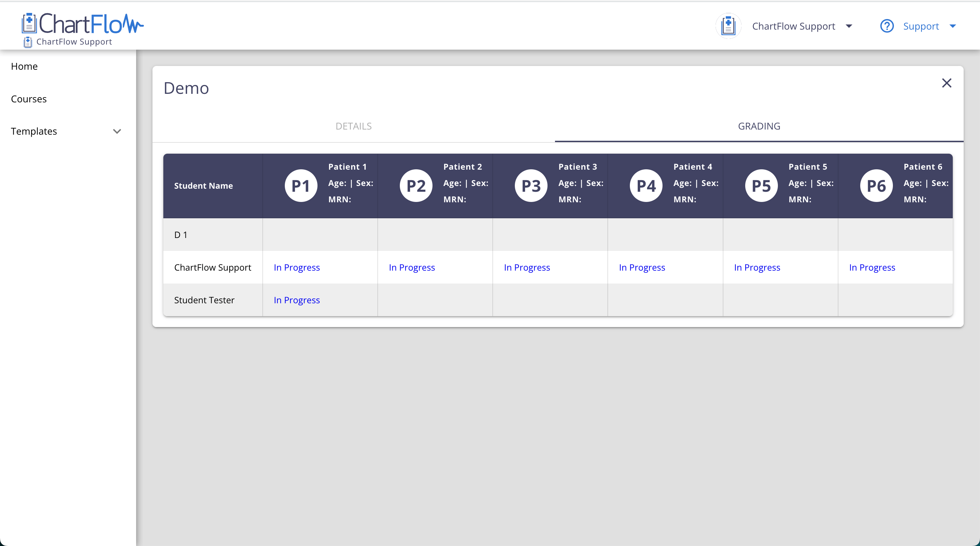Screen dimensions: 980x546
Task: Click the P4 patient badge
Action: (646, 186)
